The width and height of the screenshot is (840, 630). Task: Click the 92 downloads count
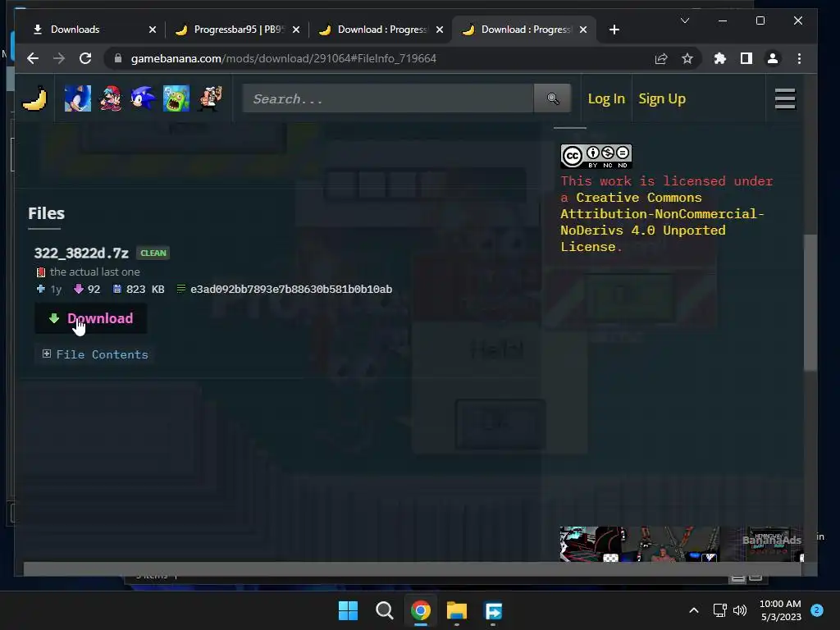point(94,290)
